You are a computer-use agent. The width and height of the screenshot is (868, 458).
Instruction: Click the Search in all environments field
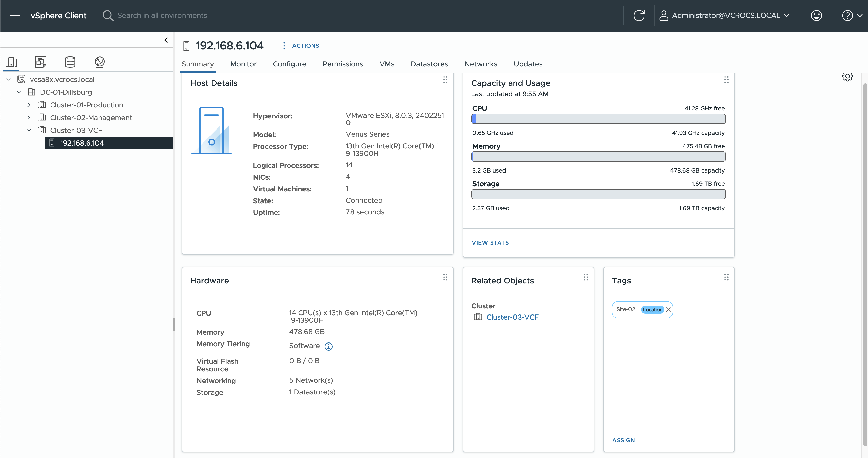(162, 16)
